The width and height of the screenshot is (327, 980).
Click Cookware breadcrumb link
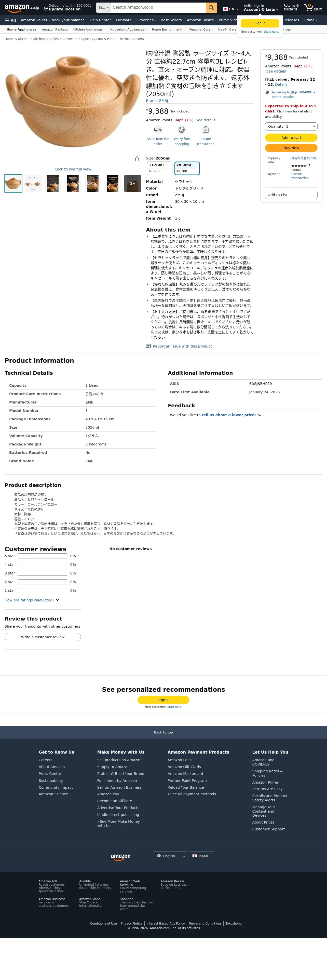70,39
